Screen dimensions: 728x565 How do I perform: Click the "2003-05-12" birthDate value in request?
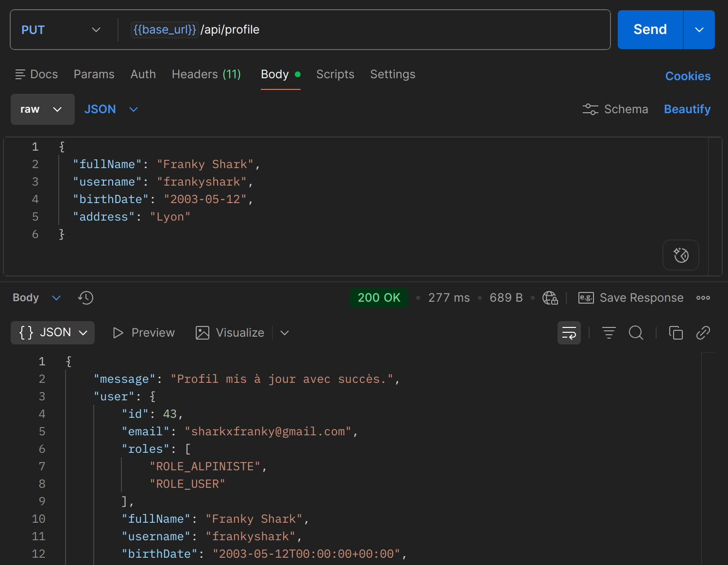[205, 199]
